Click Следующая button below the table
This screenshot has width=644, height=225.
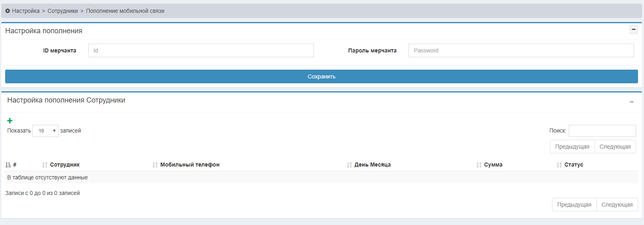[617, 205]
